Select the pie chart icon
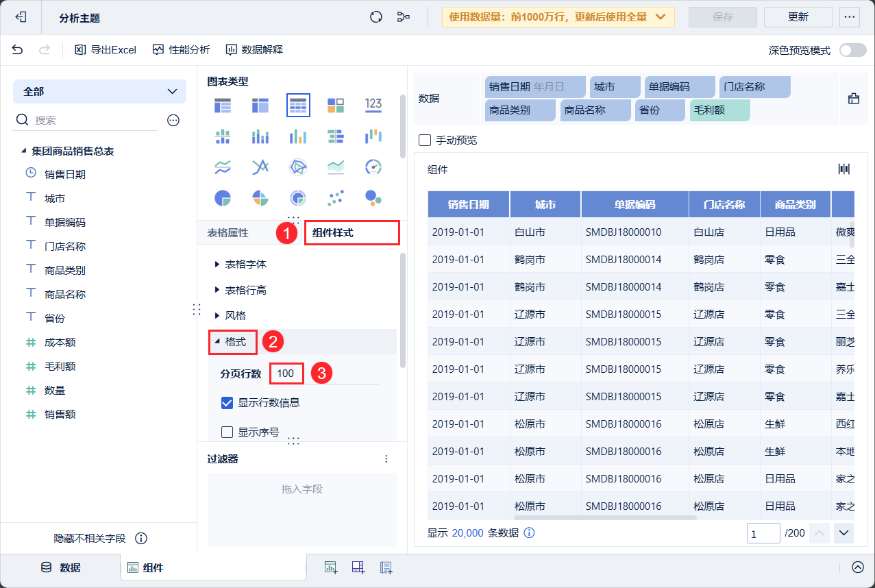The image size is (875, 588). point(223,198)
